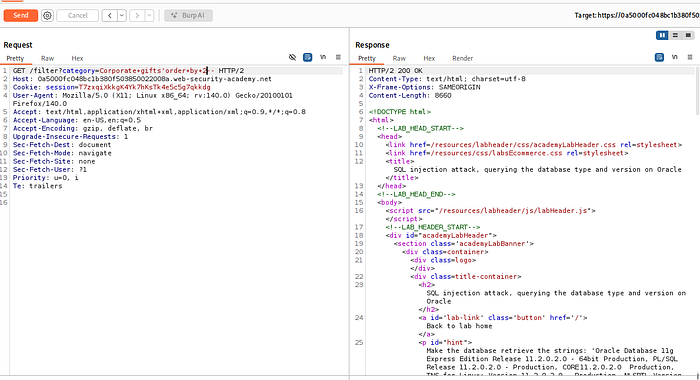Select combined tabbed layout view
Viewport: 700px width, 380px height.
tap(688, 35)
